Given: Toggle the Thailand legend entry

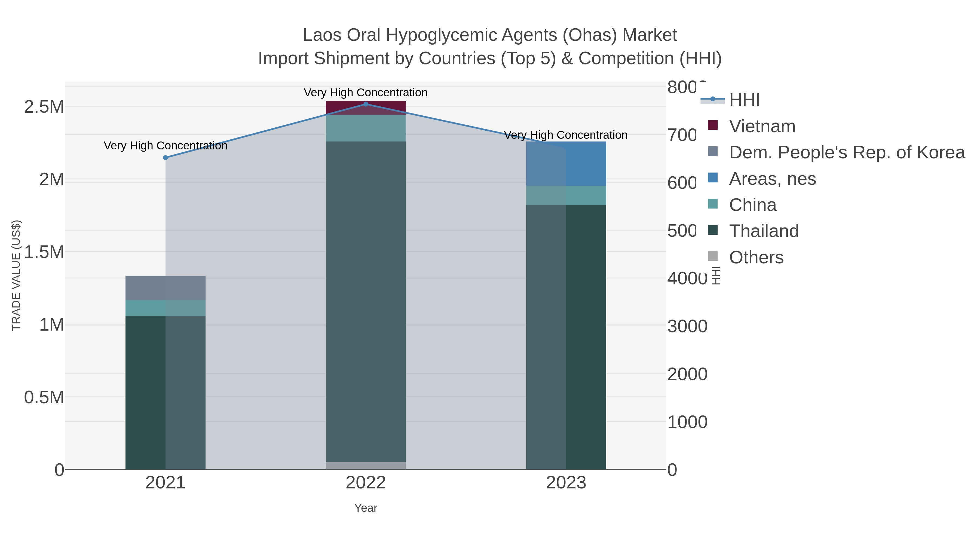Looking at the screenshot, I should (753, 231).
